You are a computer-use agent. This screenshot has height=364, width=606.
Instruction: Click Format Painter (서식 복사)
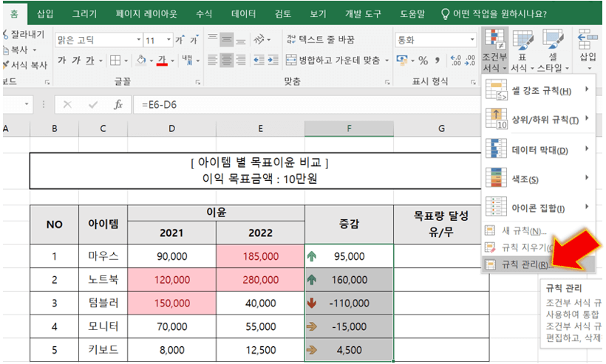tap(24, 65)
